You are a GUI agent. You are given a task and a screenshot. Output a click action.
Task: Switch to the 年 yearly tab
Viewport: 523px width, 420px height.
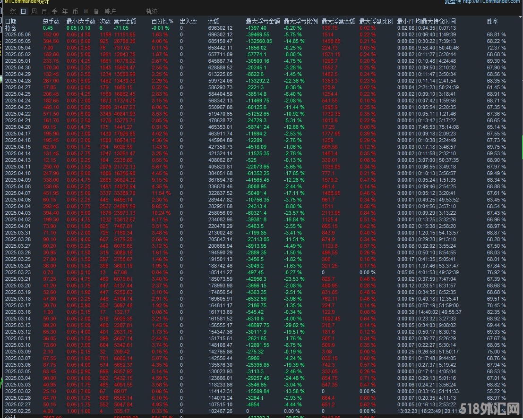(x=65, y=11)
